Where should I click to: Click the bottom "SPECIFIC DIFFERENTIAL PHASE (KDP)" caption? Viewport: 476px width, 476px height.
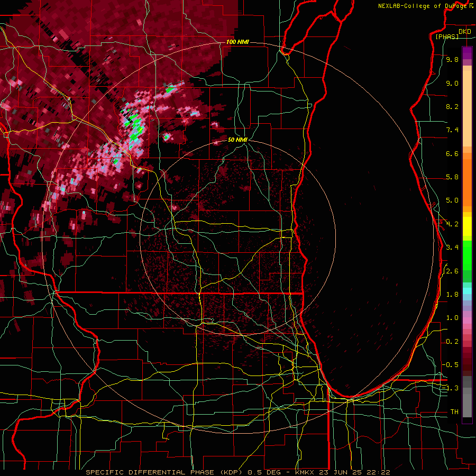164,472
